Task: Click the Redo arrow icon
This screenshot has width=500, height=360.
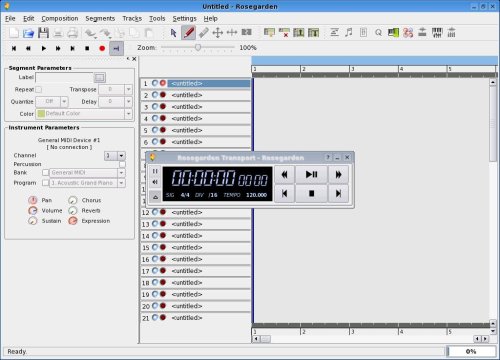Action: [105, 33]
